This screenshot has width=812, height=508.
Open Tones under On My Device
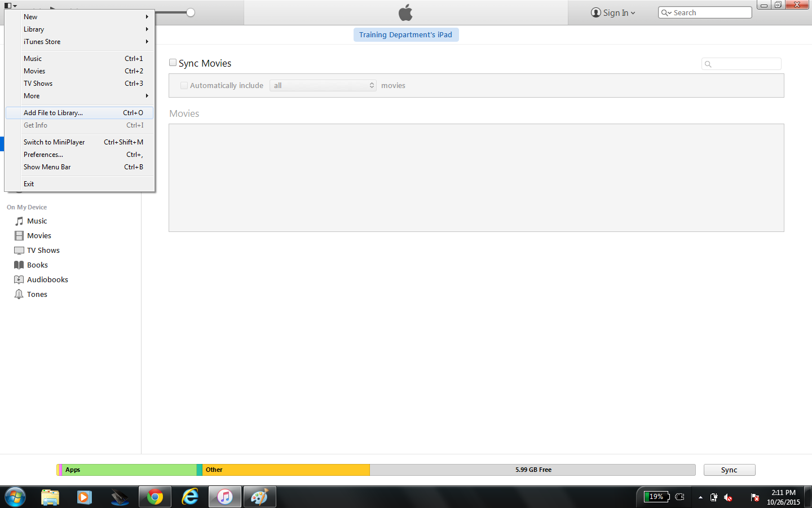(x=37, y=295)
